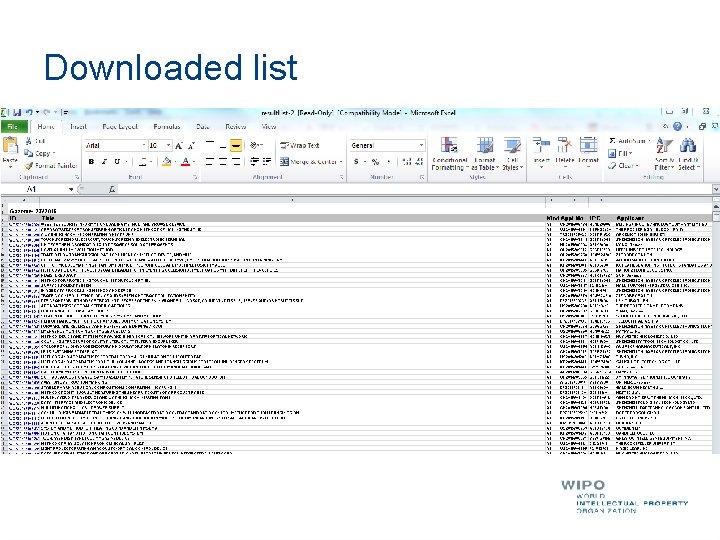Open Format as Table gallery
Screen dimensions: 720x540
(x=484, y=154)
